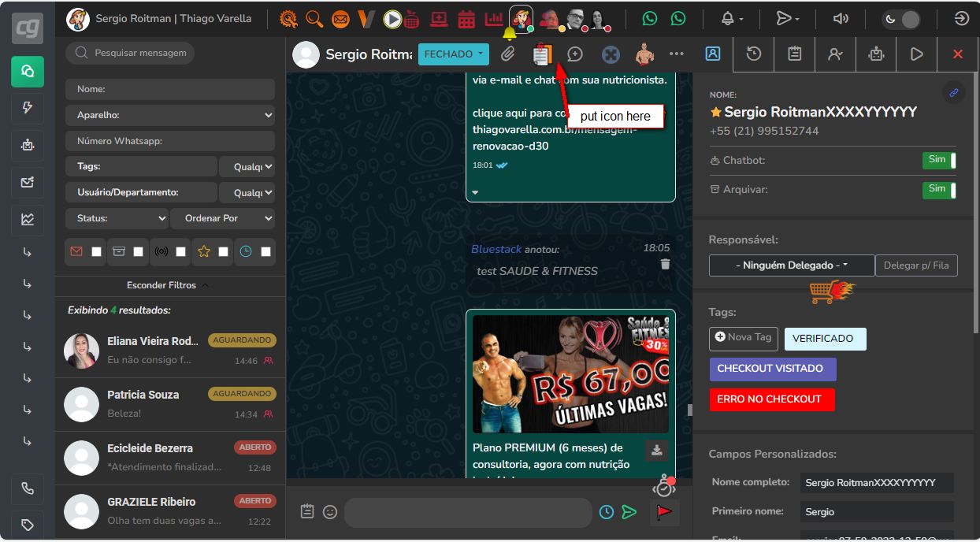
Task: Click the Delegar p/ Fila button
Action: coord(916,265)
